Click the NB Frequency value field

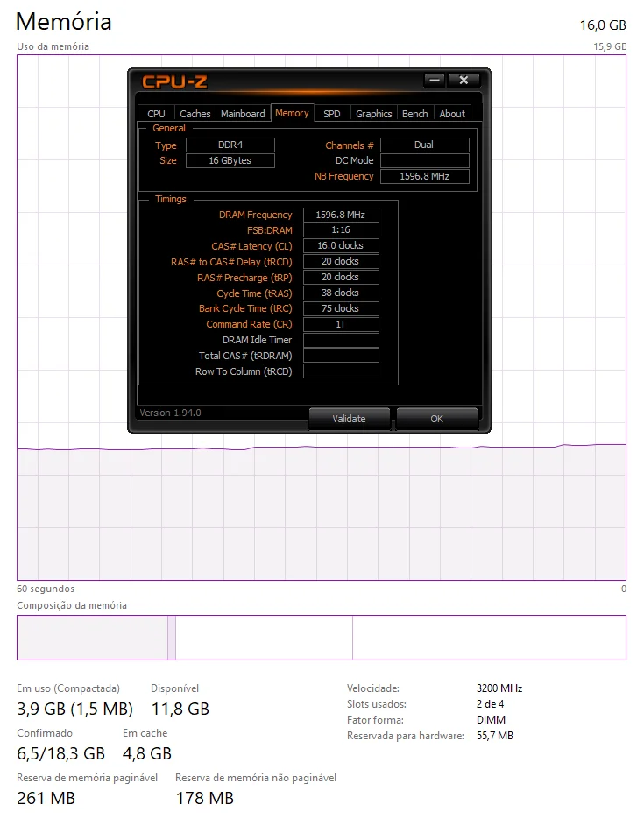click(425, 176)
